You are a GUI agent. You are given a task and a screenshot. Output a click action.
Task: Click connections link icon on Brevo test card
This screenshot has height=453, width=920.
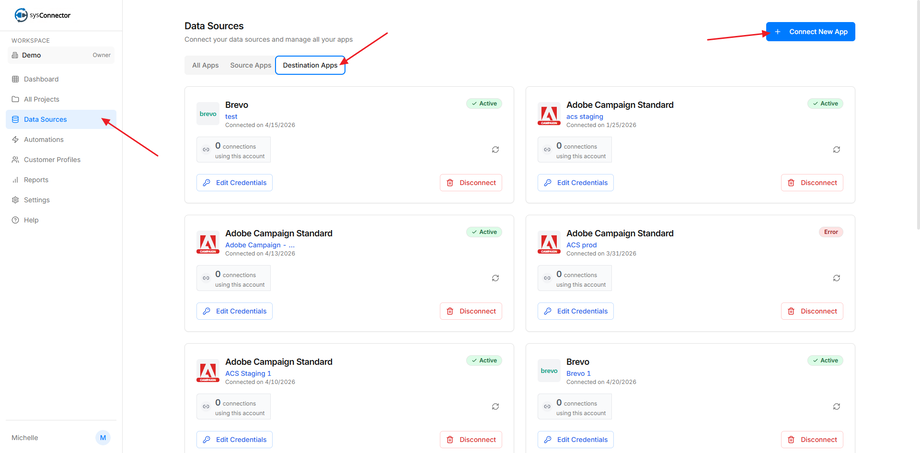[206, 150]
